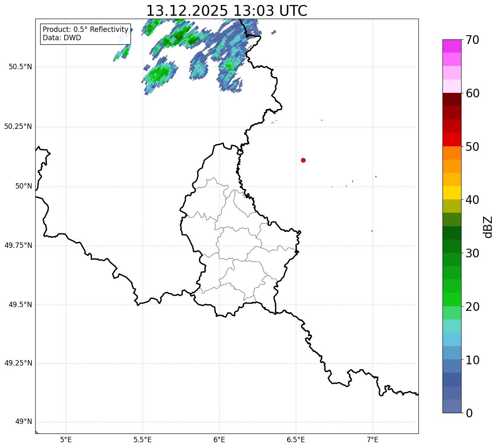Click the "Product: 0.5° Reflectivity" label

(x=85, y=30)
